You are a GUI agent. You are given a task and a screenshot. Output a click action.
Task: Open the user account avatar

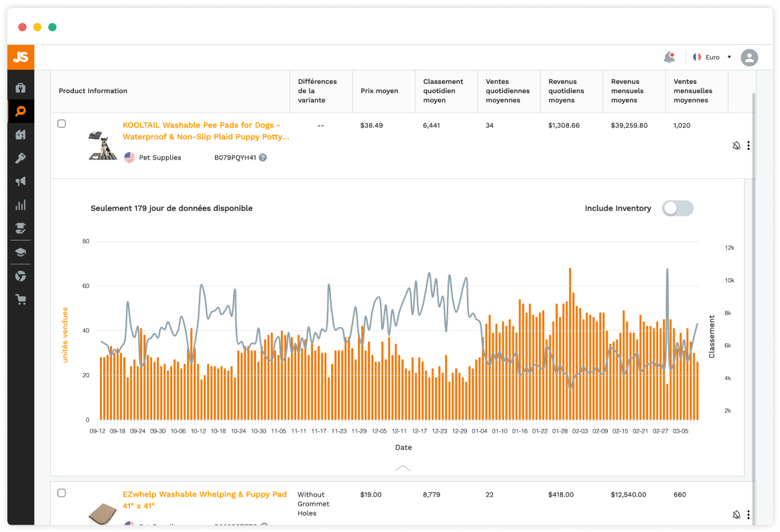749,57
